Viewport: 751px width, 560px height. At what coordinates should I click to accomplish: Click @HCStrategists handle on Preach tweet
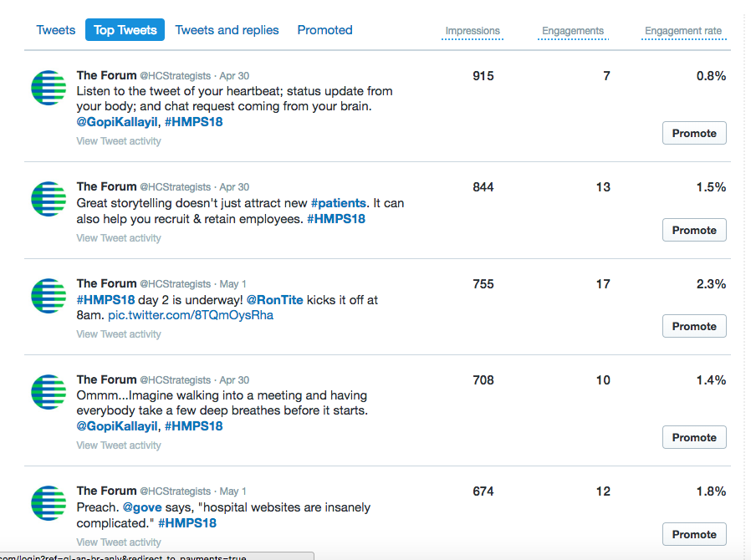176,491
